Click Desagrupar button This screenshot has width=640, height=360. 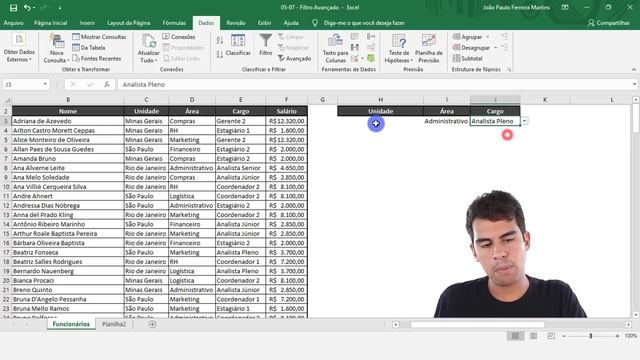coord(471,48)
